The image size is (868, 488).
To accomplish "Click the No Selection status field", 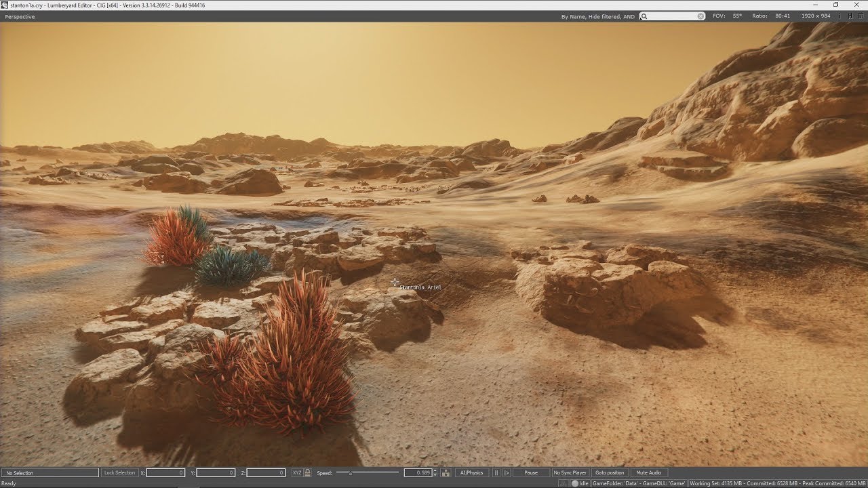I will coord(50,472).
